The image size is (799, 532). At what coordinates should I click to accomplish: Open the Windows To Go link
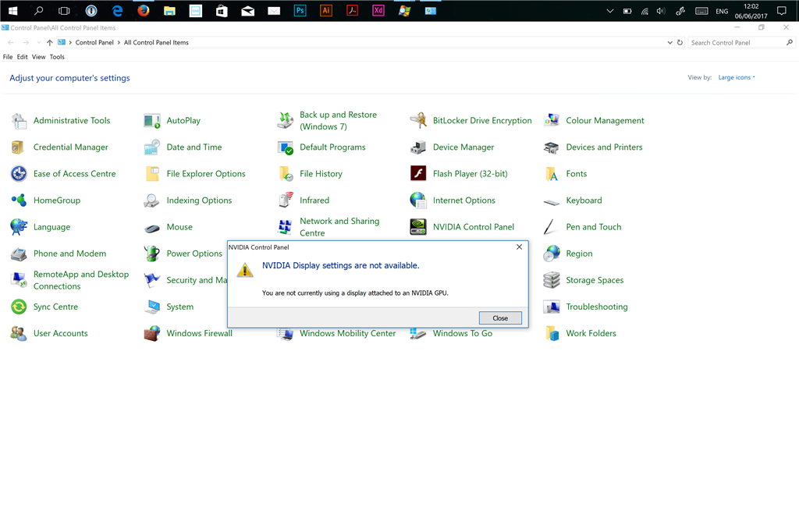[x=463, y=333]
